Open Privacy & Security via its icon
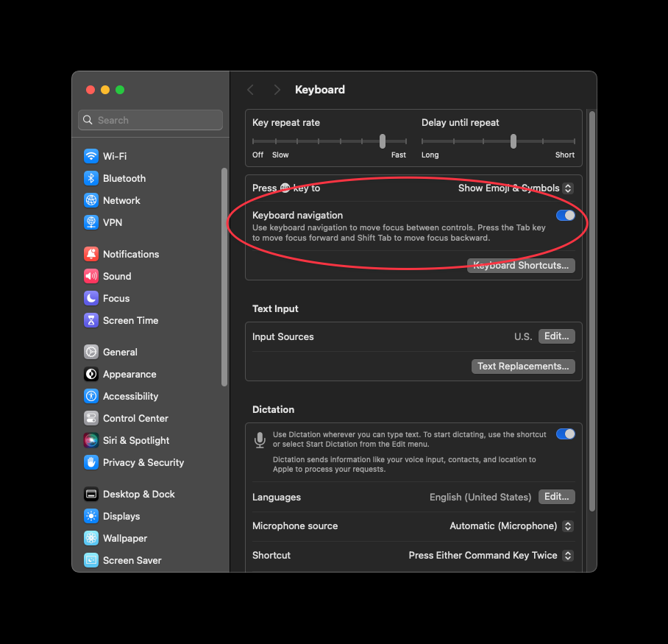The height and width of the screenshot is (644, 668). 90,462
